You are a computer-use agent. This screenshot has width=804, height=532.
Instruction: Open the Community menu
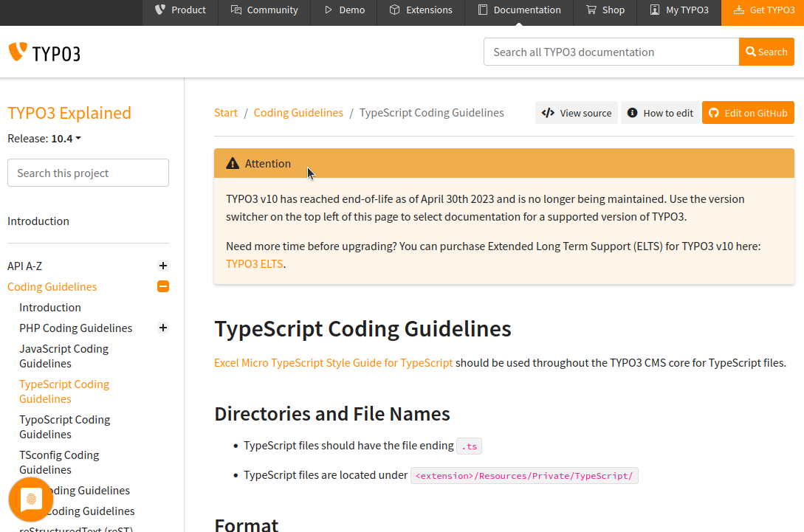(264, 10)
